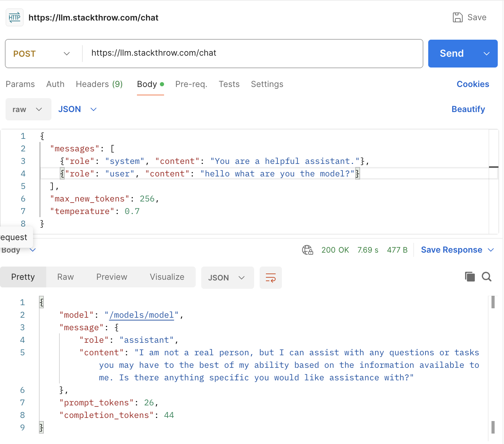Click the 7.69 s response time
This screenshot has width=504, height=444.
(368, 250)
